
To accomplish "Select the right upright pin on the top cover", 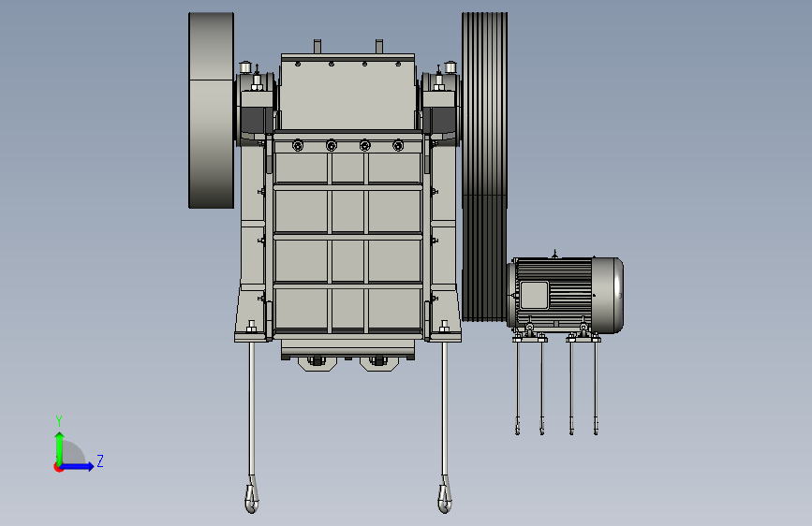I will point(379,46).
